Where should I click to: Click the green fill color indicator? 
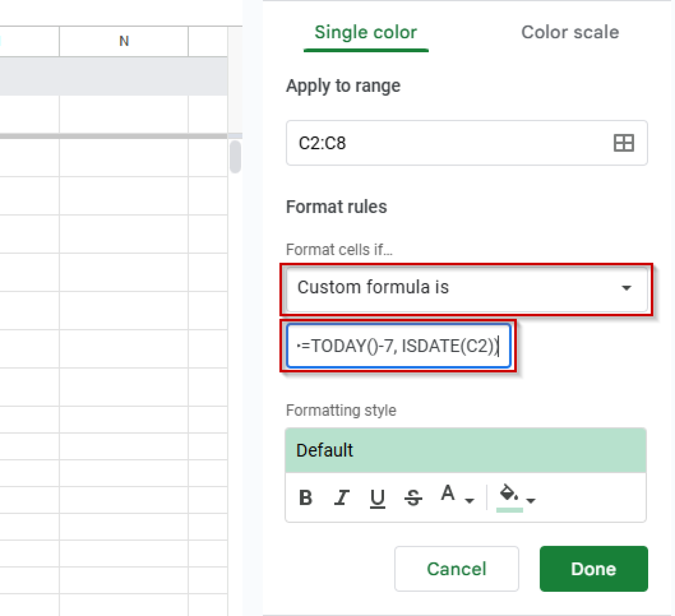(x=510, y=511)
